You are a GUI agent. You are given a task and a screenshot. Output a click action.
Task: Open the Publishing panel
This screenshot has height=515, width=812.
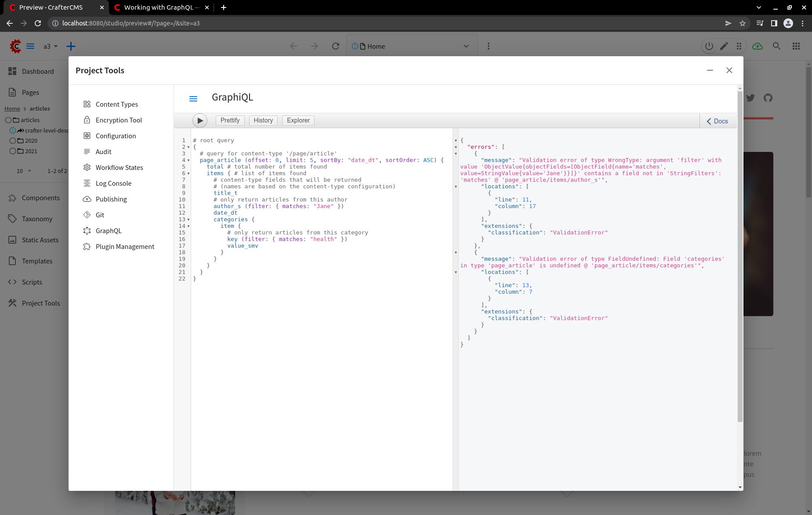111,199
